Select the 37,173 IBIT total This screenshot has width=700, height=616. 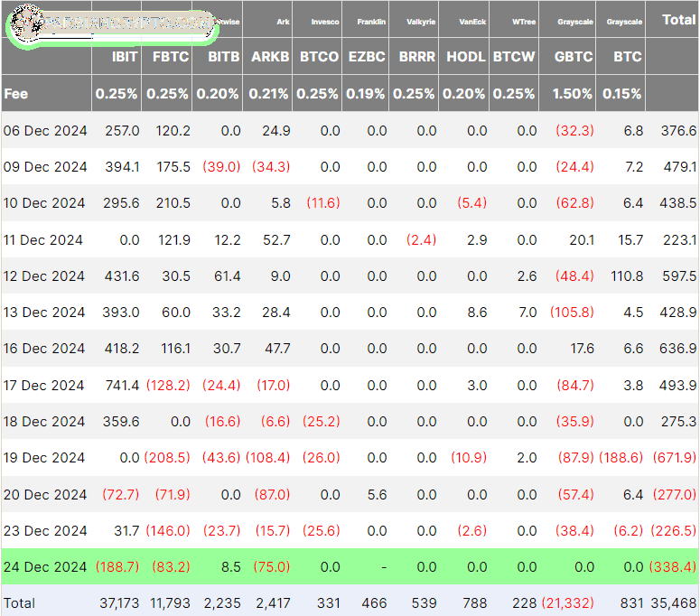[x=119, y=603]
